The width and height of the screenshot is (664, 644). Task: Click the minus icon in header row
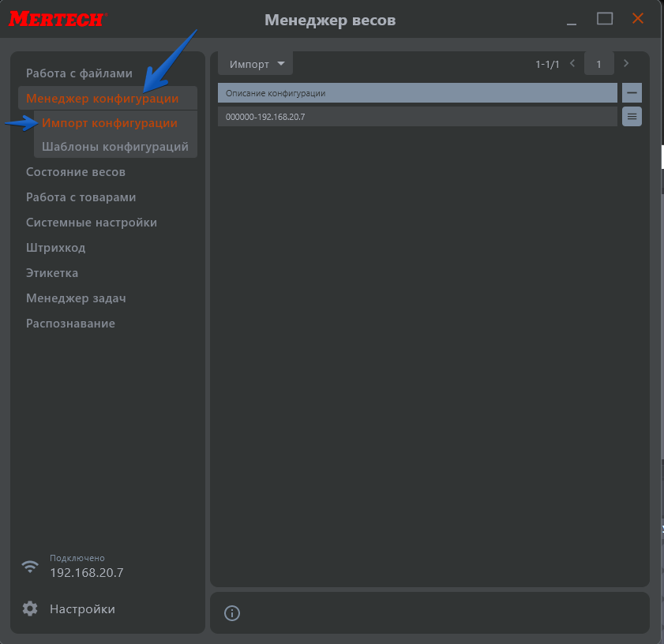pos(632,93)
